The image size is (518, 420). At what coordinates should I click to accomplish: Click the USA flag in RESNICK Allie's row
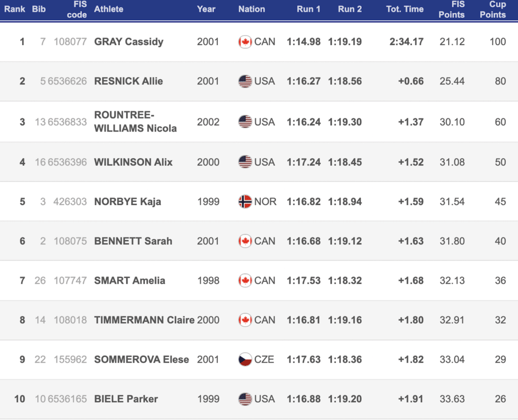coord(245,81)
